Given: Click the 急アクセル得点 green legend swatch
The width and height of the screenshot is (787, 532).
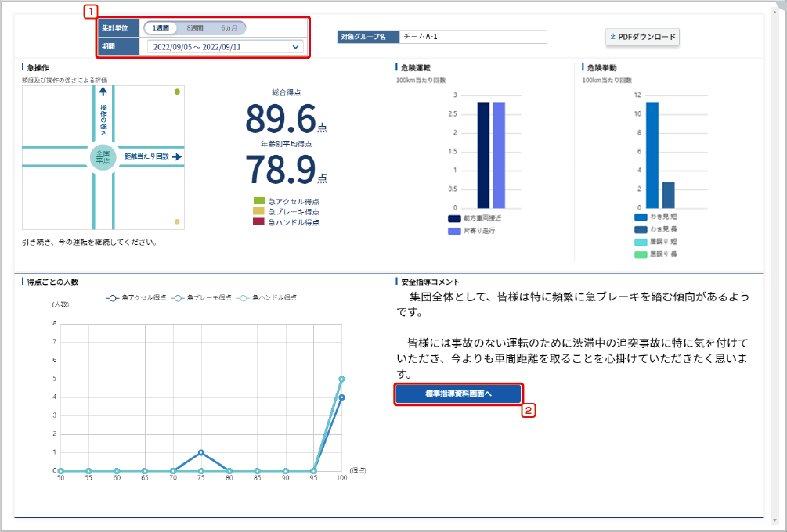Looking at the screenshot, I should 259,202.
